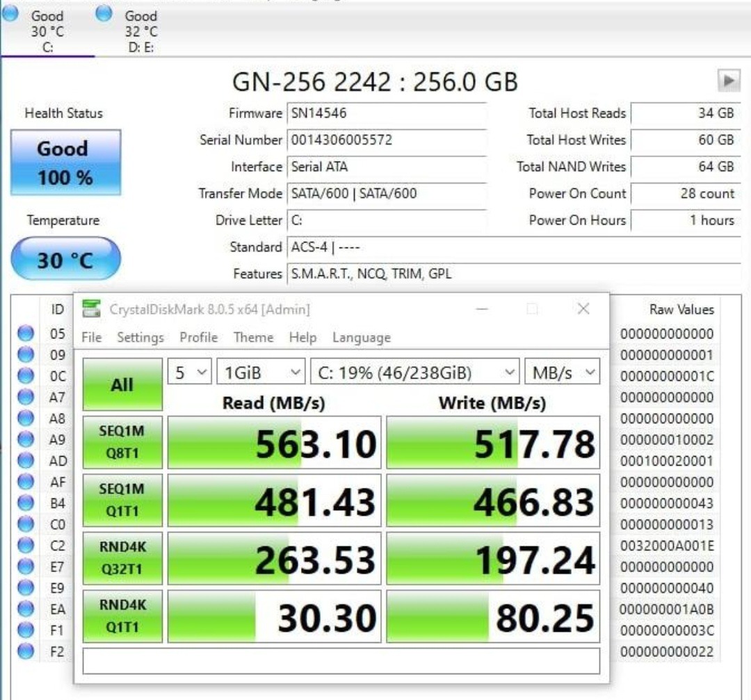Click status circle for attribute B4
Image resolution: width=751 pixels, height=700 pixels.
[26, 503]
